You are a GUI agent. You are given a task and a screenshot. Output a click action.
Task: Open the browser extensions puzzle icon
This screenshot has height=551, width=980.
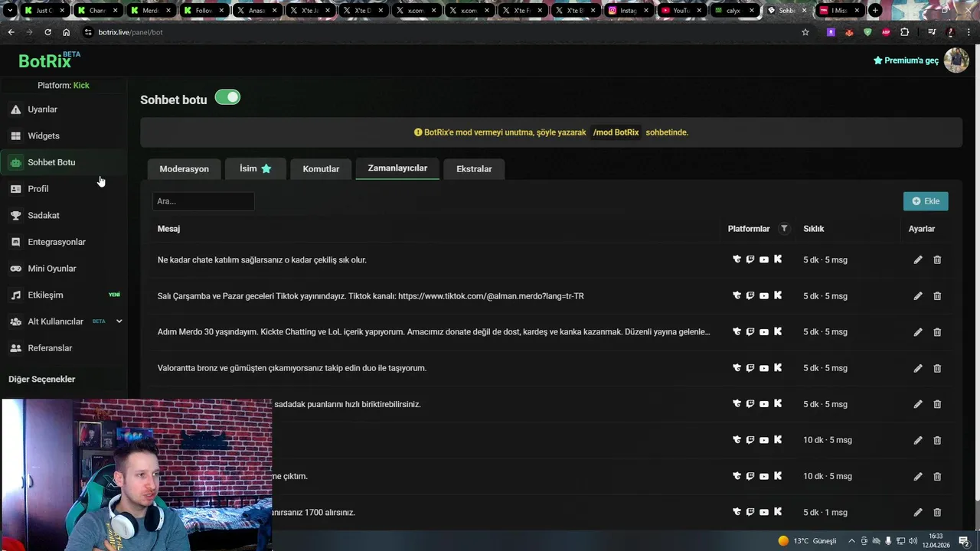tap(904, 32)
